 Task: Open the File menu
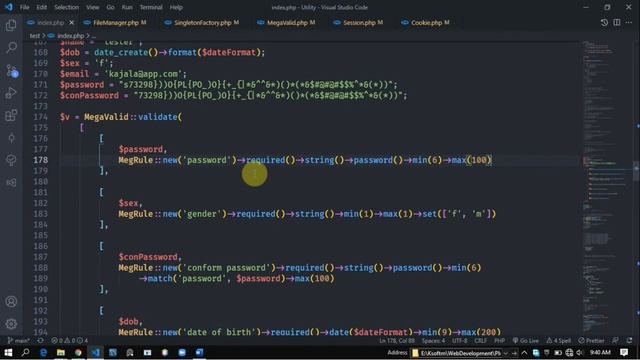coord(24,7)
